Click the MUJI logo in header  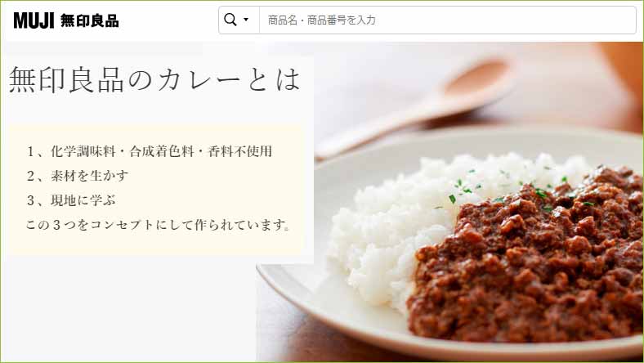pos(34,20)
